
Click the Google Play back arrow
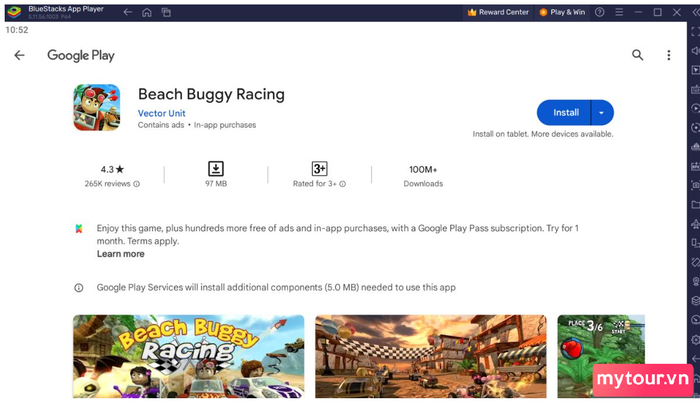19,55
